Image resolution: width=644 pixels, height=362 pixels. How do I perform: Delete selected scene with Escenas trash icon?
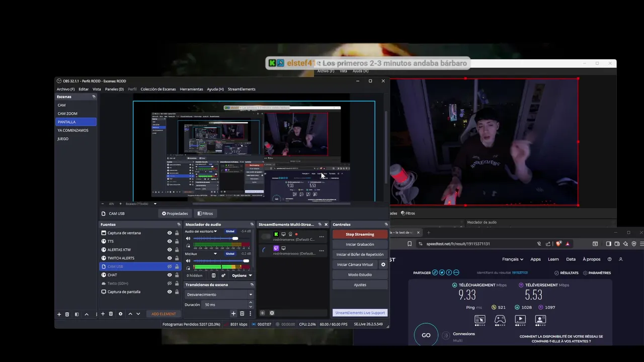(67, 314)
